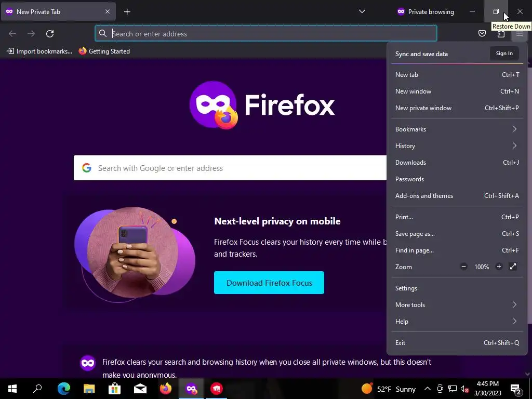Open the extensions toolbar icon

(501, 34)
